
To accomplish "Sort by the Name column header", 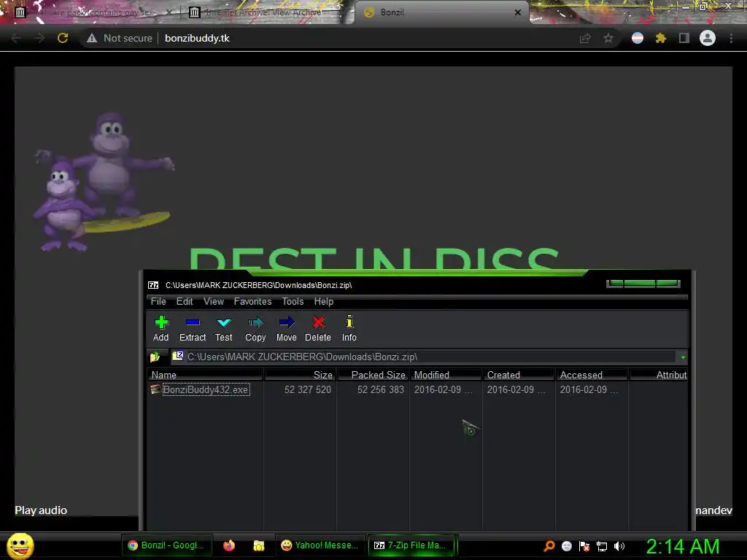I will point(205,375).
